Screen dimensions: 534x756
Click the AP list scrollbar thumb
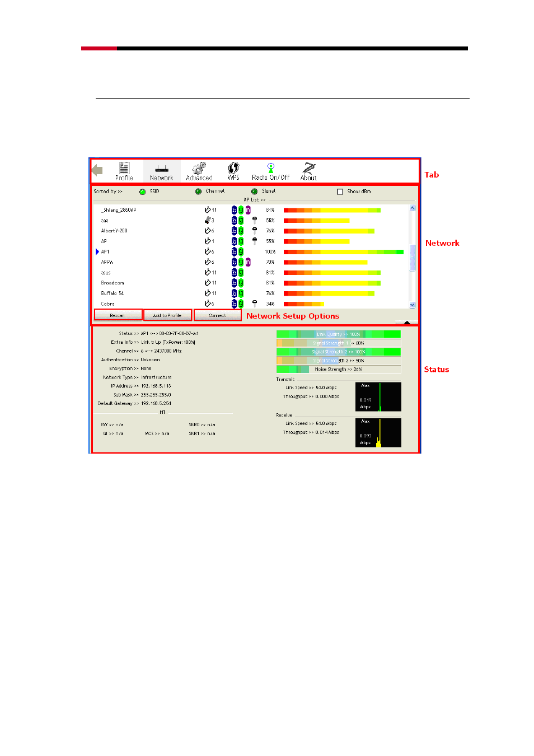click(413, 258)
